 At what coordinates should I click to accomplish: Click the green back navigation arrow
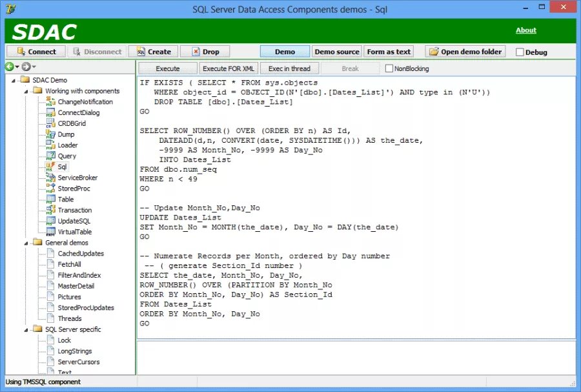click(x=9, y=67)
